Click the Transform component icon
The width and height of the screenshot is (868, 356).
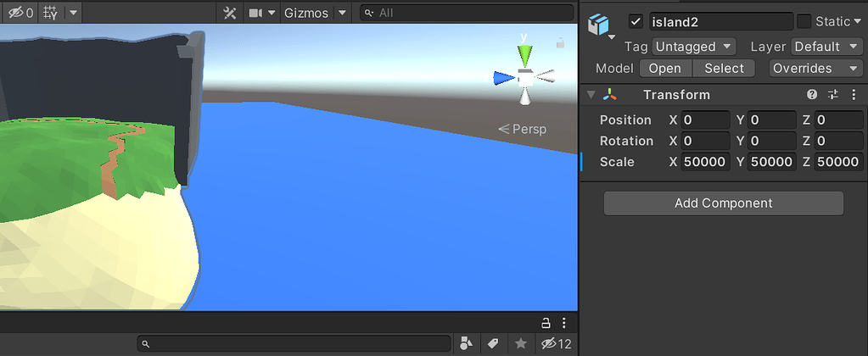tap(610, 95)
